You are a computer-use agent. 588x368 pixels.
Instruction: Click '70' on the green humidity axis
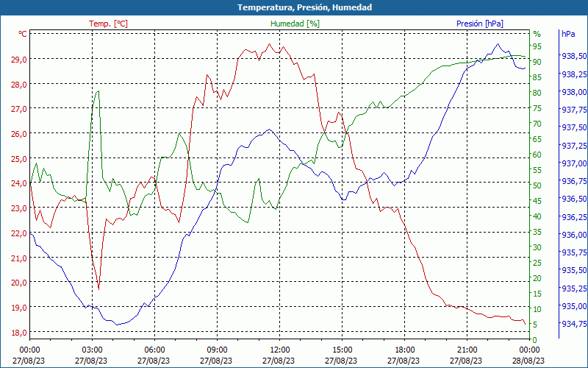tap(537, 124)
